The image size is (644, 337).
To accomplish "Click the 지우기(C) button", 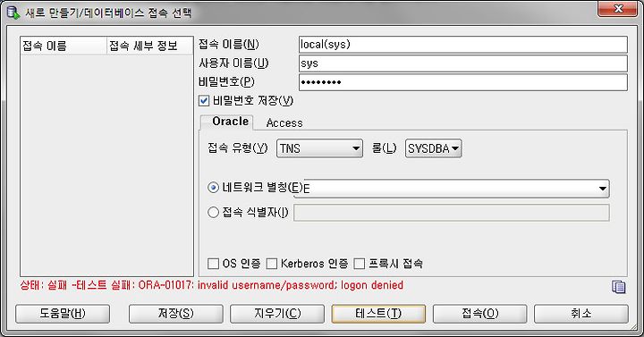I will [x=277, y=314].
